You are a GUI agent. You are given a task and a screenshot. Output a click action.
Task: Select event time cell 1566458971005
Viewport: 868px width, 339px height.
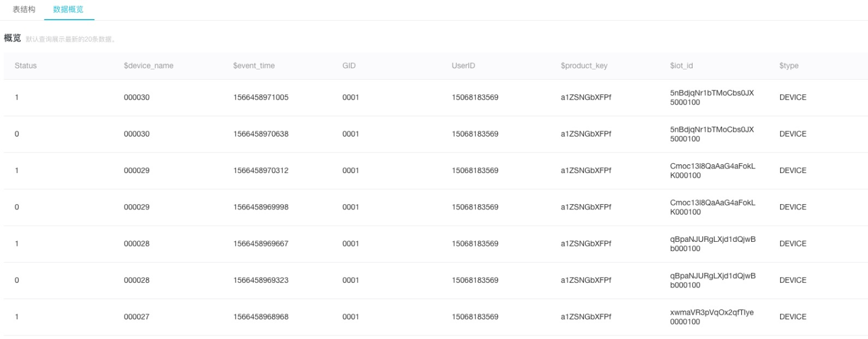(x=261, y=98)
